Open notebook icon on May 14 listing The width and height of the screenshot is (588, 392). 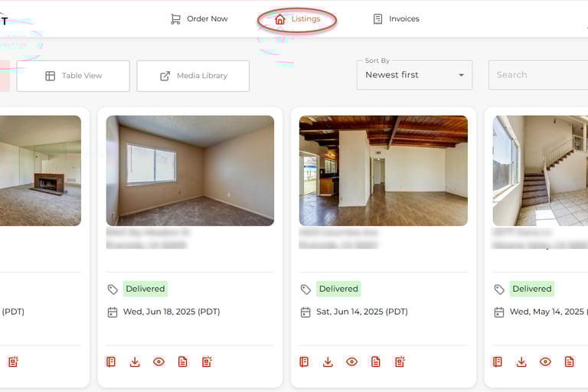(498, 361)
